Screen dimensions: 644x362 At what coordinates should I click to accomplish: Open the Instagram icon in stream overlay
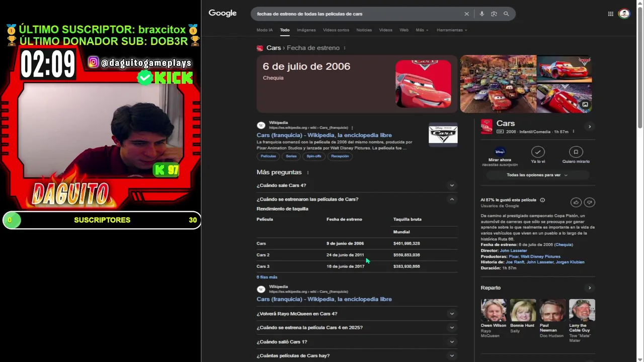tap(93, 62)
